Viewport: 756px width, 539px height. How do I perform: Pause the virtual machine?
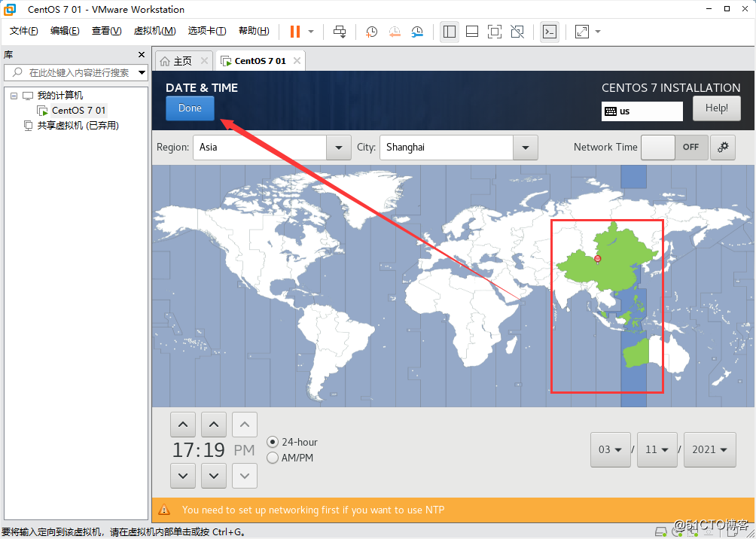click(294, 32)
